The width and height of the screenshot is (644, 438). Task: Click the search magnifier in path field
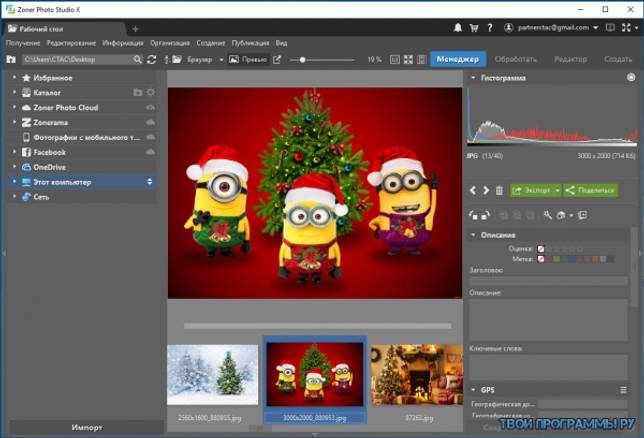coord(137,60)
